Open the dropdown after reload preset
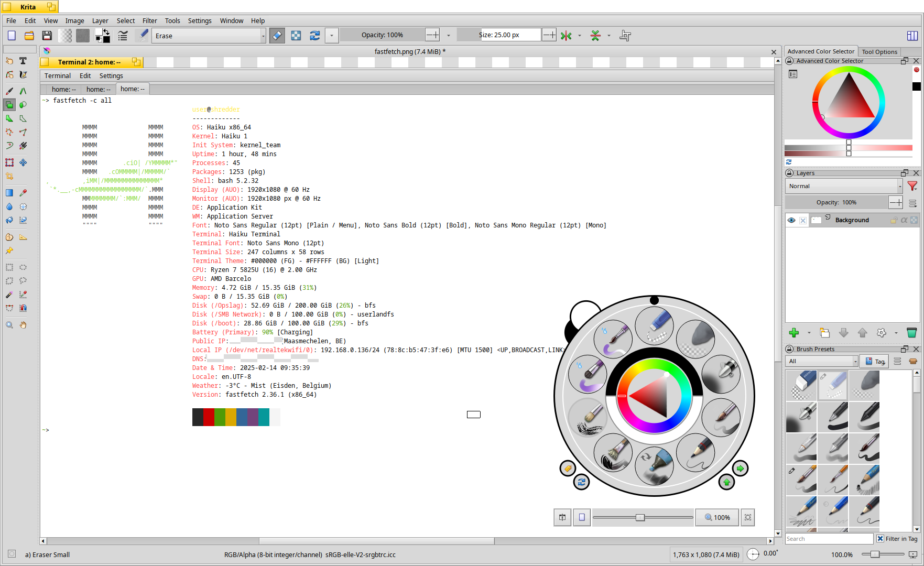Image resolution: width=924 pixels, height=566 pixels. [x=332, y=36]
